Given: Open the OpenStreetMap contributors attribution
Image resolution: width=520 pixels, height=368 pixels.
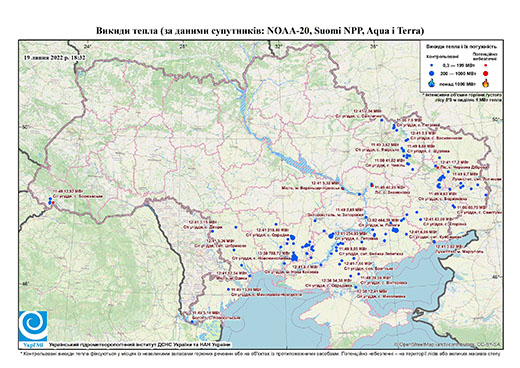Looking at the screenshot, I should (x=448, y=345).
